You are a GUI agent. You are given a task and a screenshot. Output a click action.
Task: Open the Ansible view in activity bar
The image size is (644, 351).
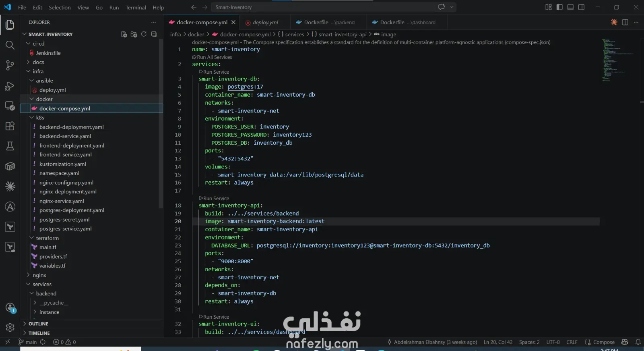(10, 207)
